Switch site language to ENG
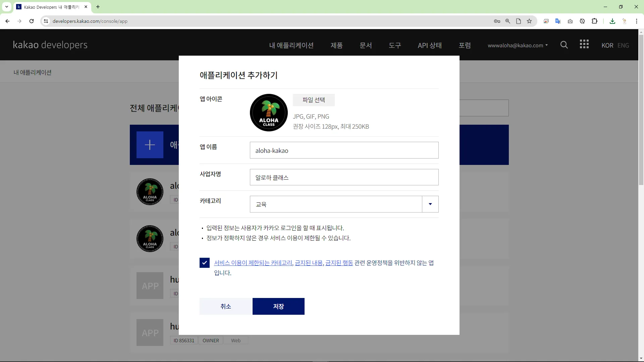Viewport: 644px width, 362px height. point(623,45)
